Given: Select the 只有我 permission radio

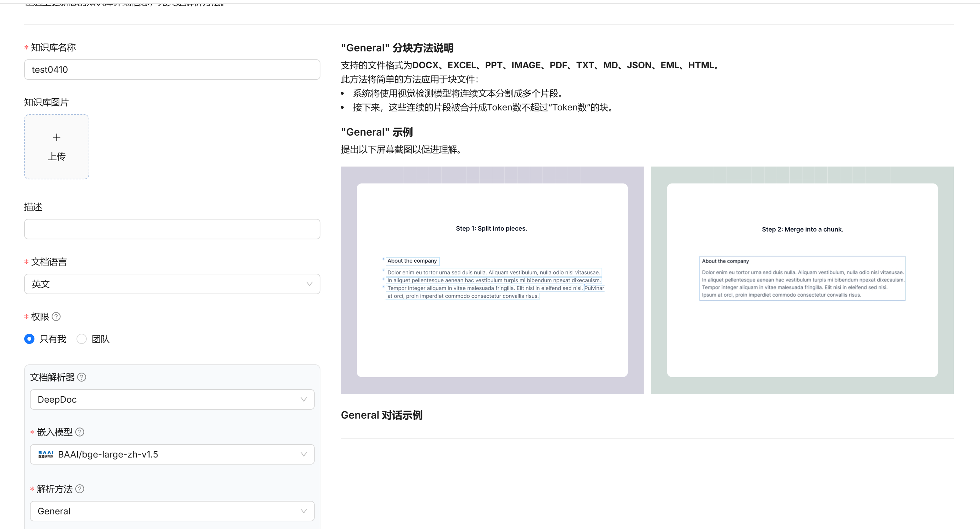Looking at the screenshot, I should [x=29, y=339].
